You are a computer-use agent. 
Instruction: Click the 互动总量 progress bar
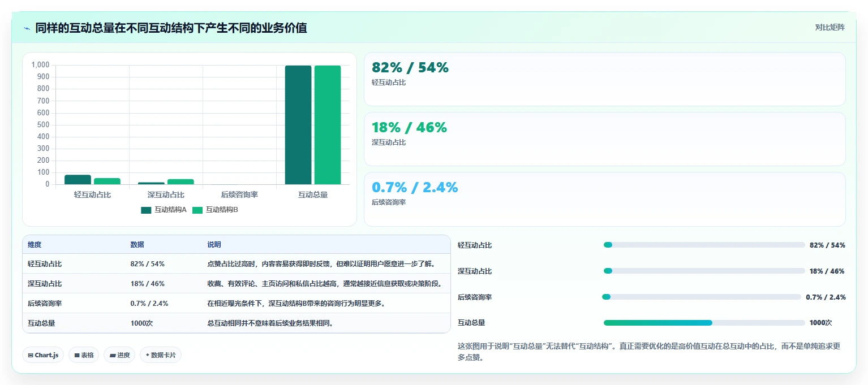pos(704,323)
